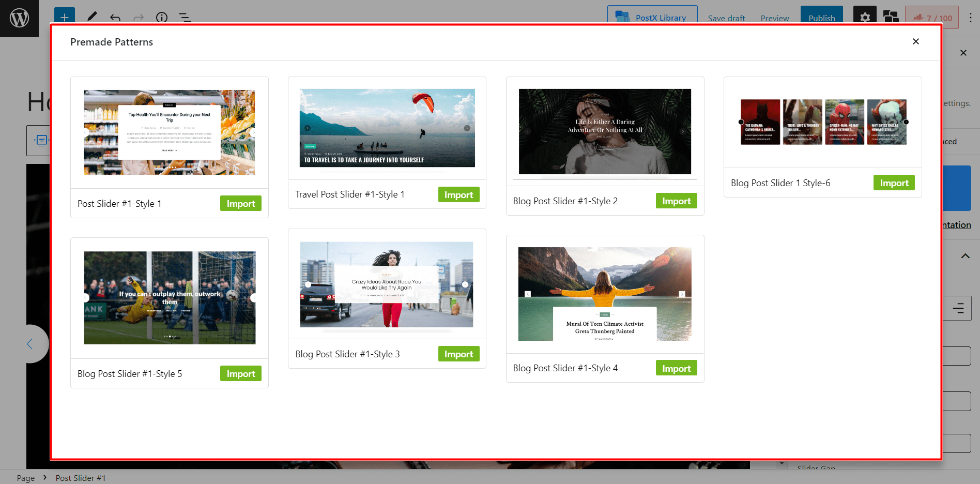
Task: Undo the last change
Action: (115, 18)
